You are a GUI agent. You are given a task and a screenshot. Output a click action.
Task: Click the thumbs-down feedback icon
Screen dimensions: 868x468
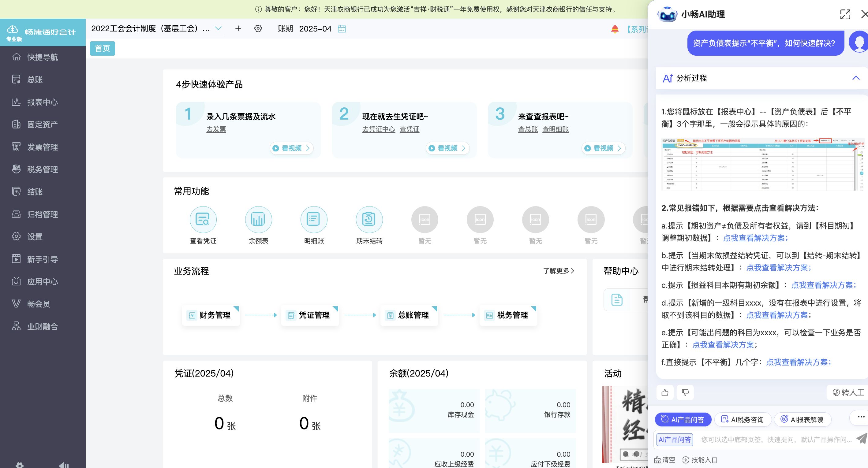685,392
